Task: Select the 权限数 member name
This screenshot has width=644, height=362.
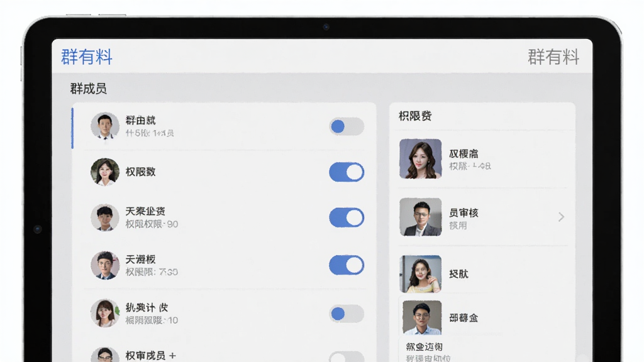Action: coord(140,172)
